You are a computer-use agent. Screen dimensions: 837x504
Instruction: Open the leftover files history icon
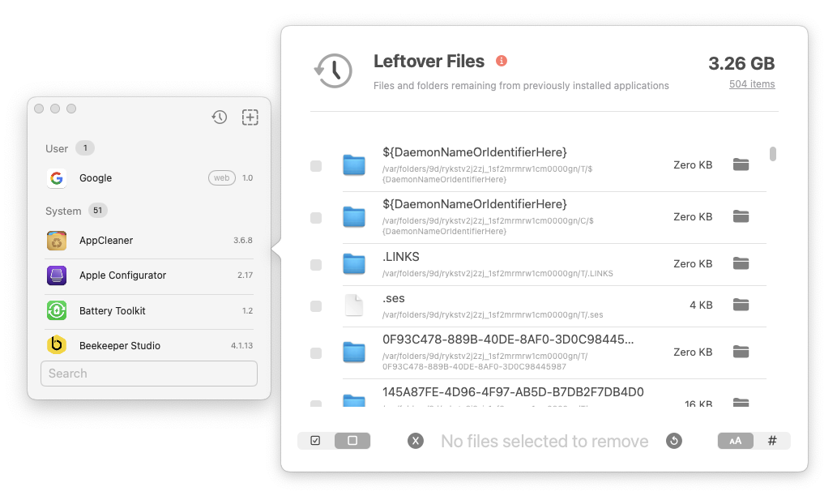(220, 117)
